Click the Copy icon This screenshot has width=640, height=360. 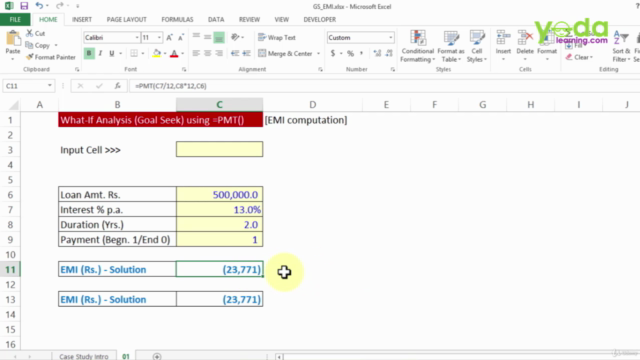pyautogui.click(x=29, y=45)
